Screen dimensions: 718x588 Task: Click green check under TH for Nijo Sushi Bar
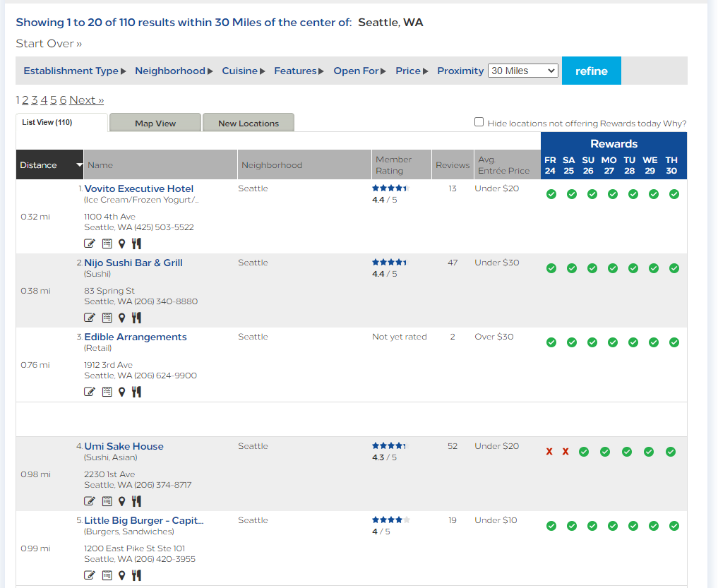674,268
